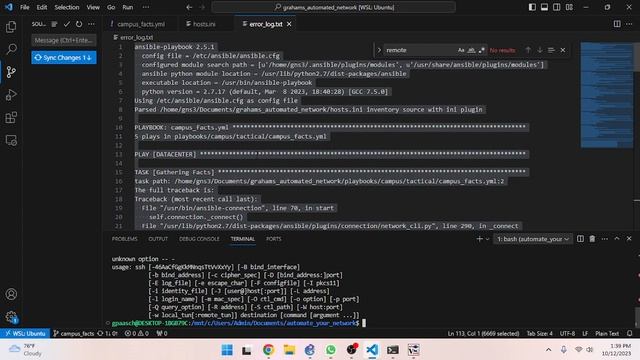640x360 pixels.
Task: Go to next find match
Action: point(540,50)
